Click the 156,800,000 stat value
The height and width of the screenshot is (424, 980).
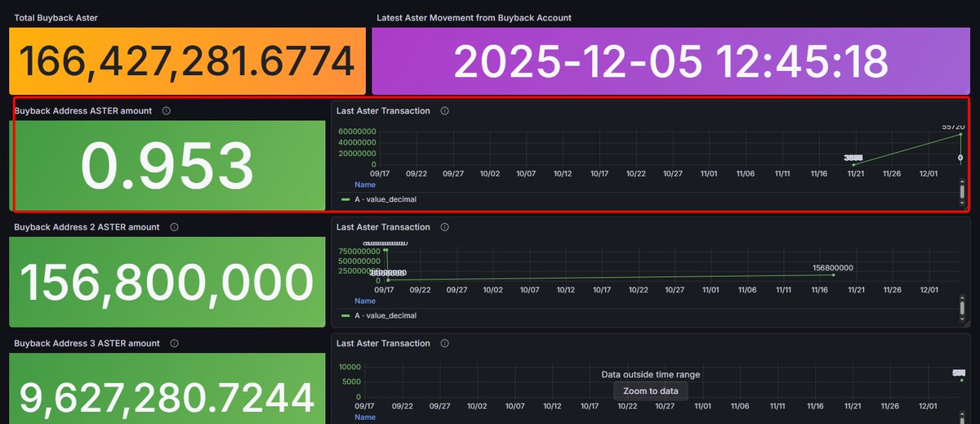coord(167,283)
